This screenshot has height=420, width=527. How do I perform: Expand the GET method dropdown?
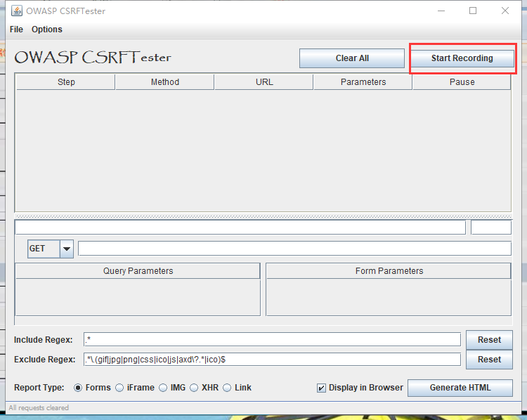pos(67,249)
